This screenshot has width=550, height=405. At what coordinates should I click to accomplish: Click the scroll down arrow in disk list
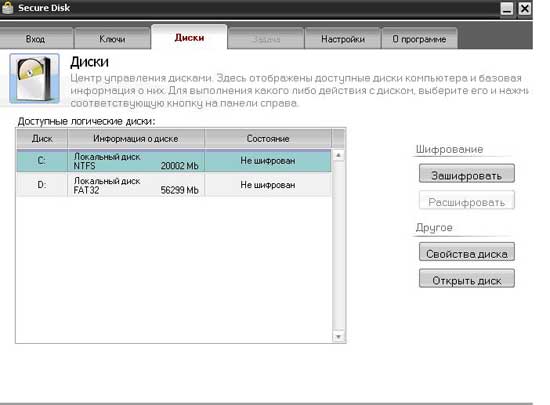tap(338, 337)
